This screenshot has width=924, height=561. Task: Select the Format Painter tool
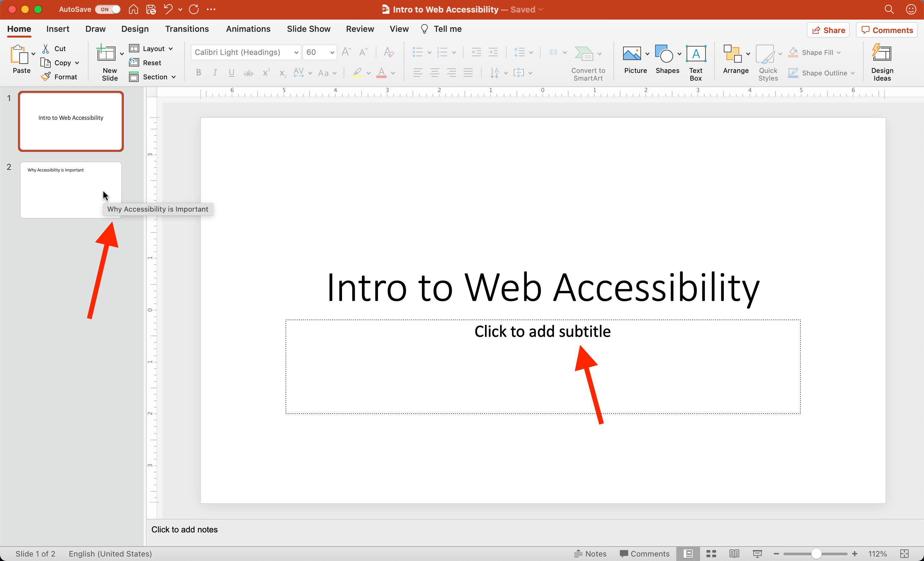[60, 76]
